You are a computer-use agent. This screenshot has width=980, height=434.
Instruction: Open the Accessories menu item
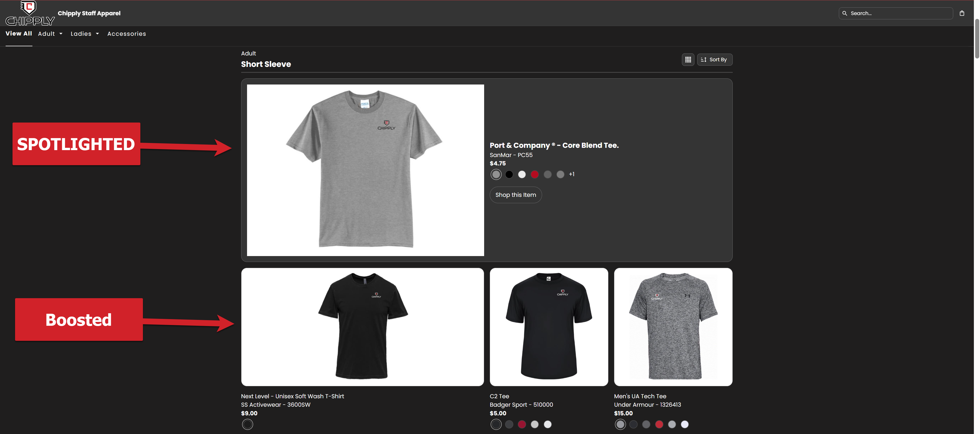tap(126, 34)
